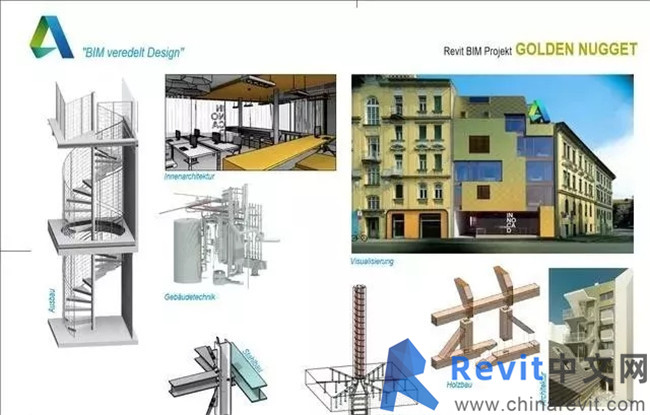Click the "Stahlbau" caption on steel beam
650x415 pixels.
click(252, 360)
